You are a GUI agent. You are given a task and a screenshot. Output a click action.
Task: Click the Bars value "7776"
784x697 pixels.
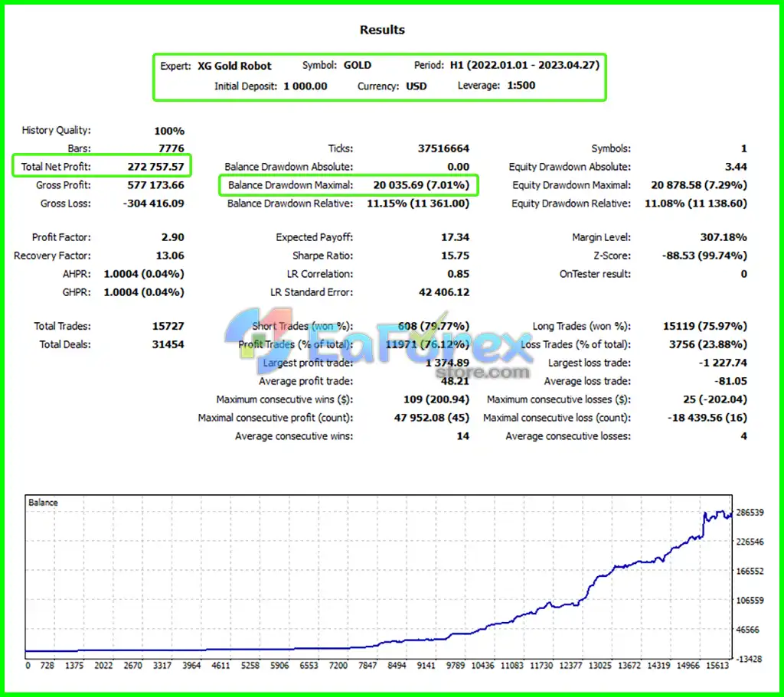point(171,148)
